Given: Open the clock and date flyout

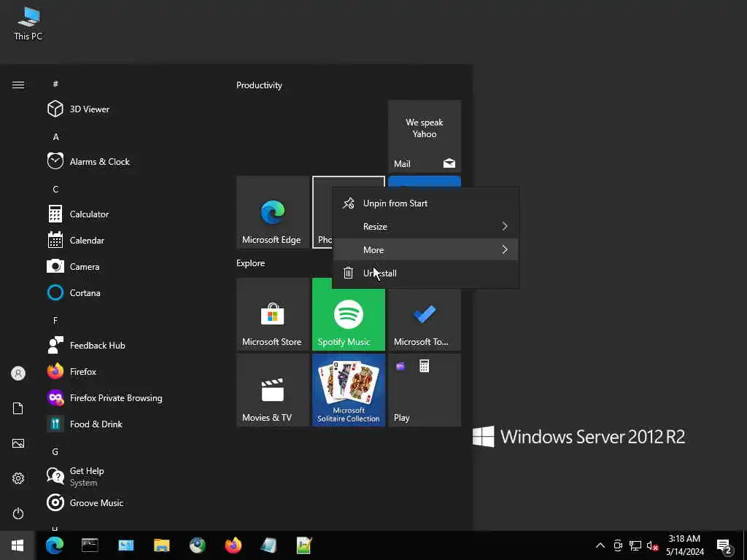Looking at the screenshot, I should 684,545.
